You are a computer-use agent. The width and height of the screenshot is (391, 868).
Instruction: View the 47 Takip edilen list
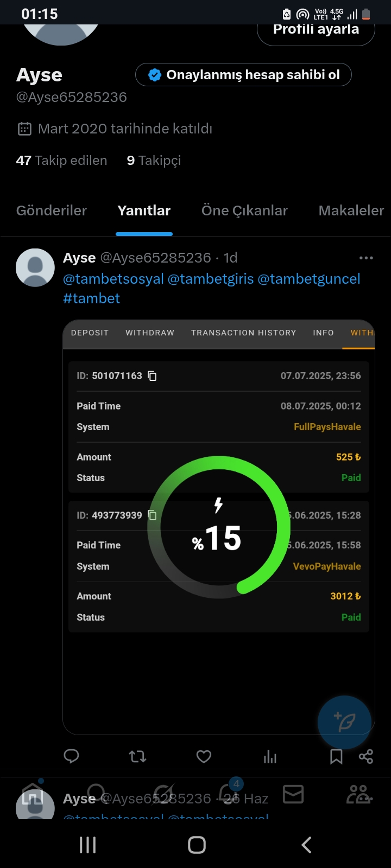[61, 161]
